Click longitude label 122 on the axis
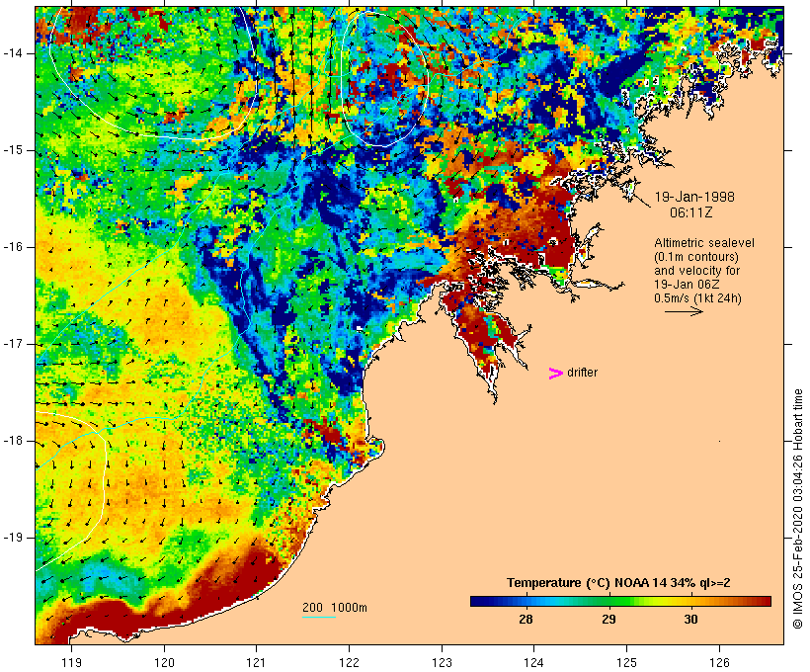 click(x=349, y=662)
